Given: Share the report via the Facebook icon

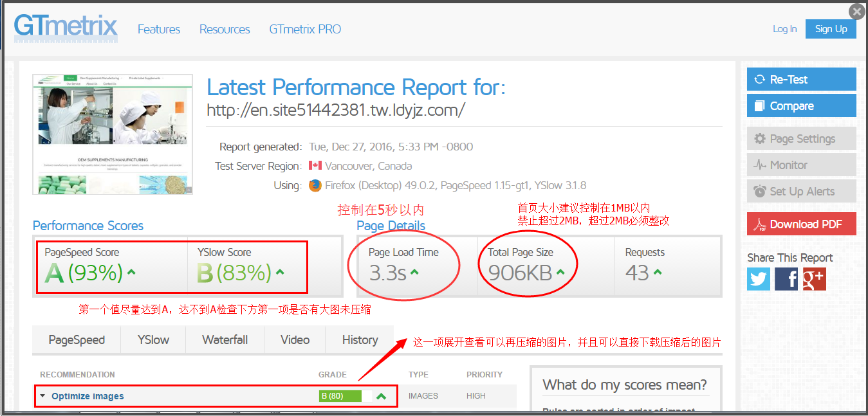Looking at the screenshot, I should (x=786, y=279).
